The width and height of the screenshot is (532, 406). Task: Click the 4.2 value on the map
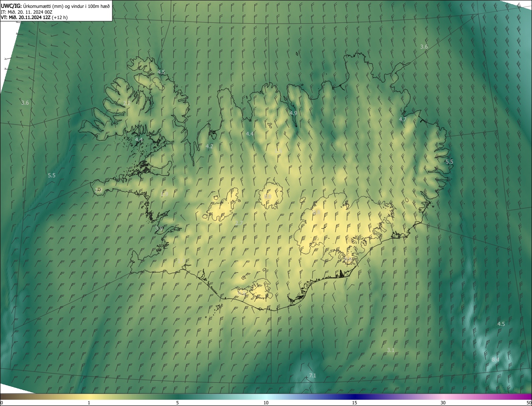209,147
